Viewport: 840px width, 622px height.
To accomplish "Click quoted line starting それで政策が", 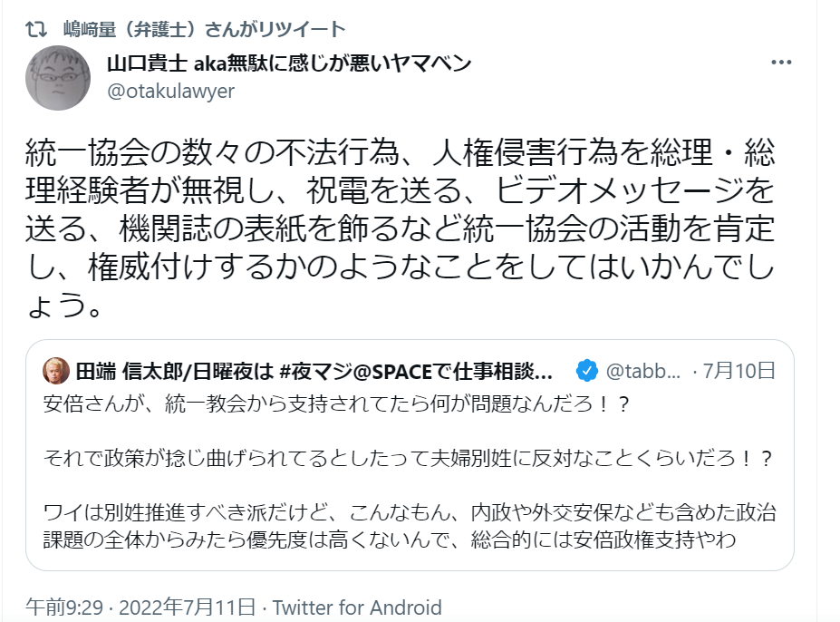I will point(408,460).
